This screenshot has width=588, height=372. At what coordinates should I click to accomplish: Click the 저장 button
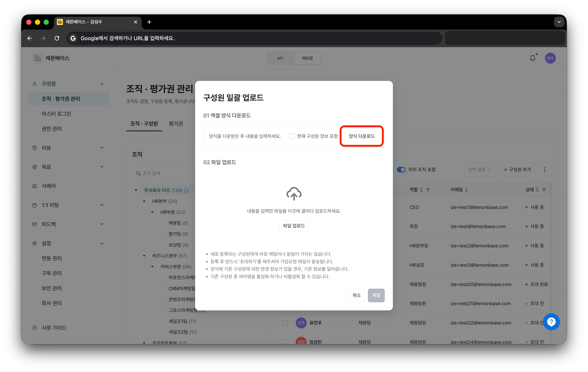[x=376, y=295]
